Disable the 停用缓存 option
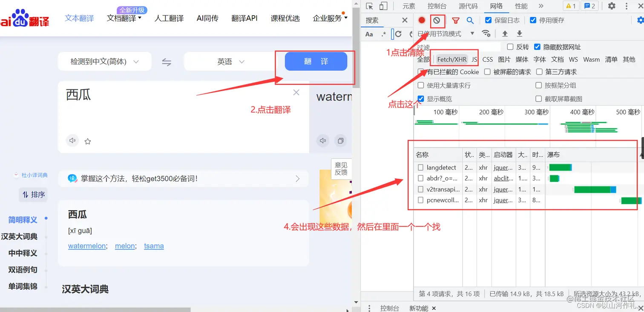 point(533,20)
